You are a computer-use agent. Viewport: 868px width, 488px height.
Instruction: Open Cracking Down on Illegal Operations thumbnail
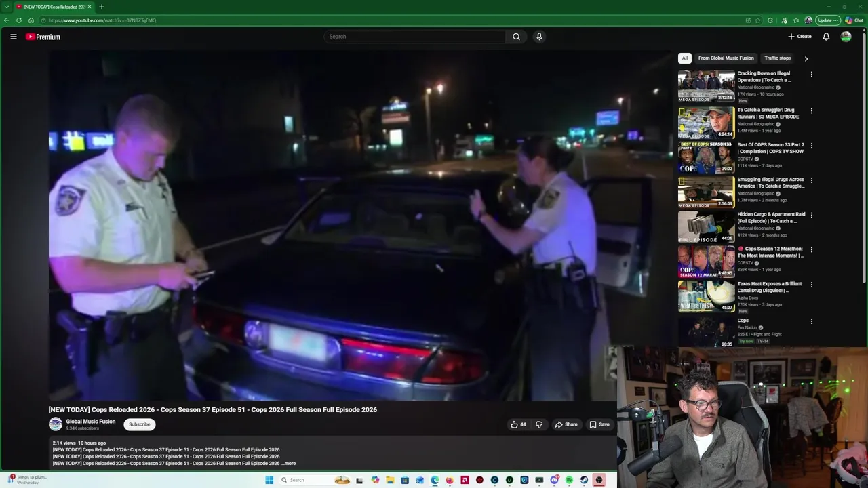(706, 86)
